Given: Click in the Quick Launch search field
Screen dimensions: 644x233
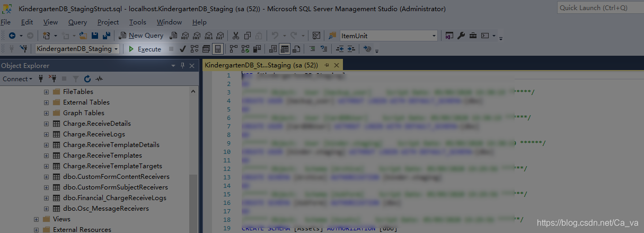Looking at the screenshot, I should click(601, 7).
